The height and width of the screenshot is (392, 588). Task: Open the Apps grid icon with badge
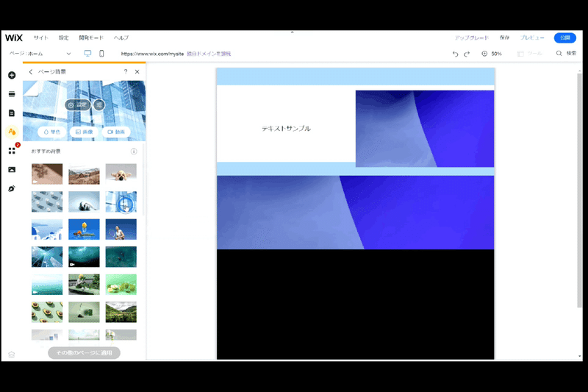[12, 151]
